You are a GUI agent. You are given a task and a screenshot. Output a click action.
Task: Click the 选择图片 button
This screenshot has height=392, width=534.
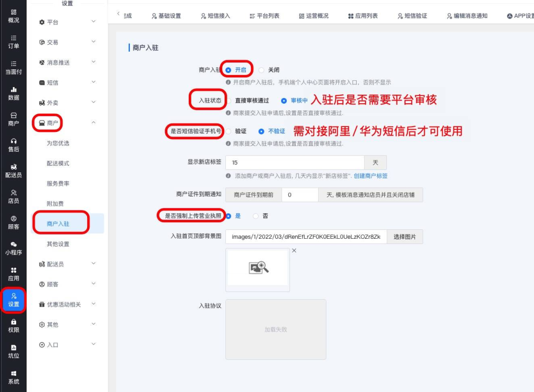point(405,237)
